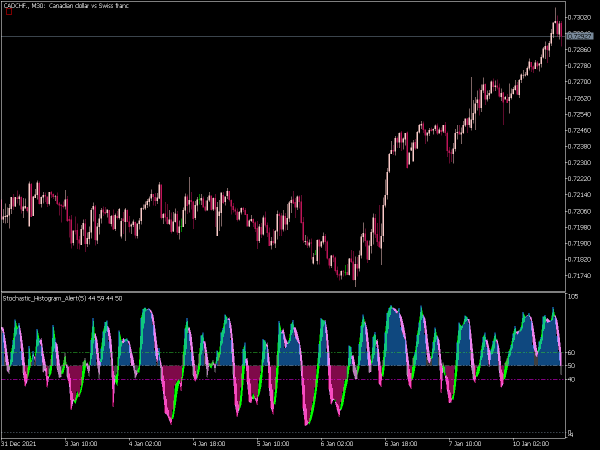Click the 0.71740 price axis label

coord(580,276)
